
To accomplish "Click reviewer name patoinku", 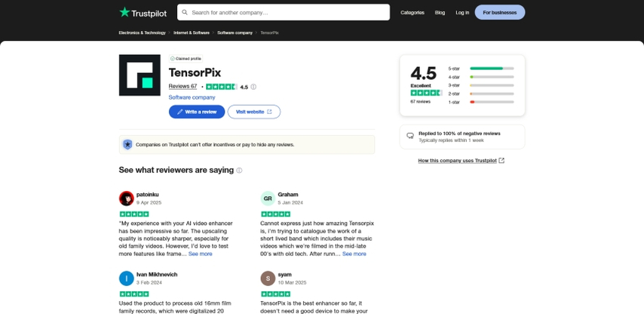I will (x=148, y=195).
